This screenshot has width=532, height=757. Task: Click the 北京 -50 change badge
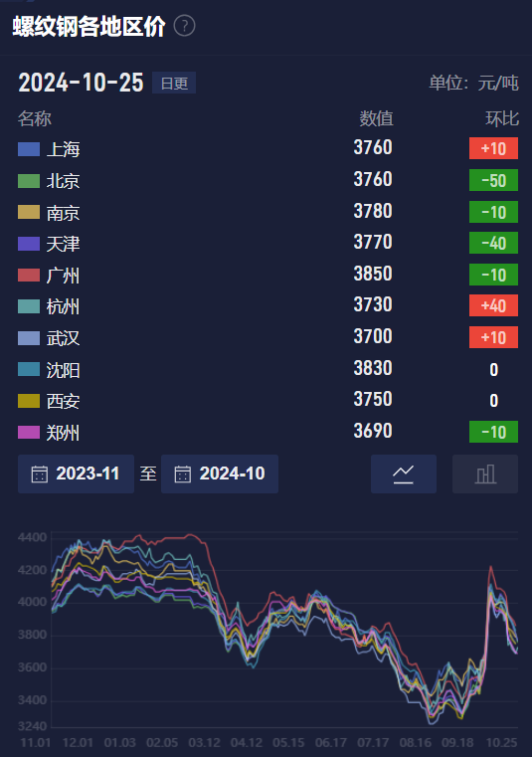(493, 180)
